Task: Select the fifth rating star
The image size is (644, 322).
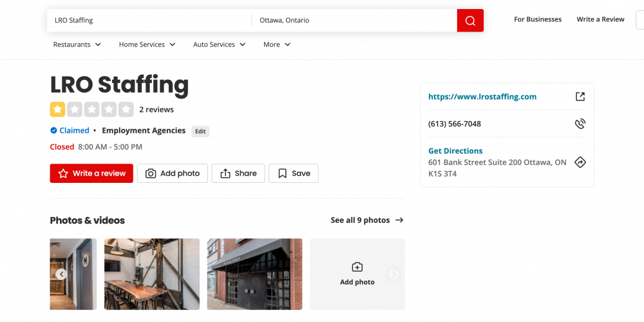Action: point(126,109)
